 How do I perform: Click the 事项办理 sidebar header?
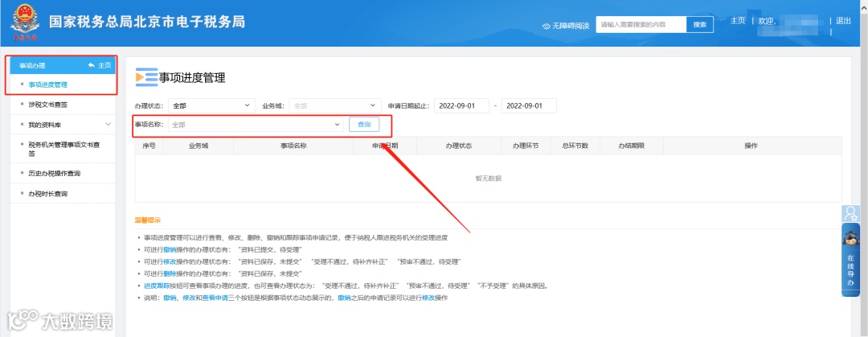click(x=63, y=65)
